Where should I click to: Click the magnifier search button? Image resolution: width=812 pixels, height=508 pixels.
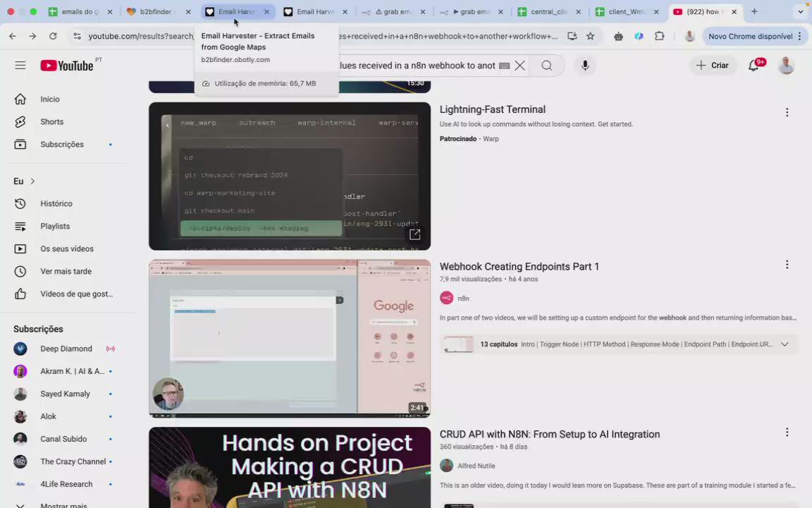pos(547,66)
